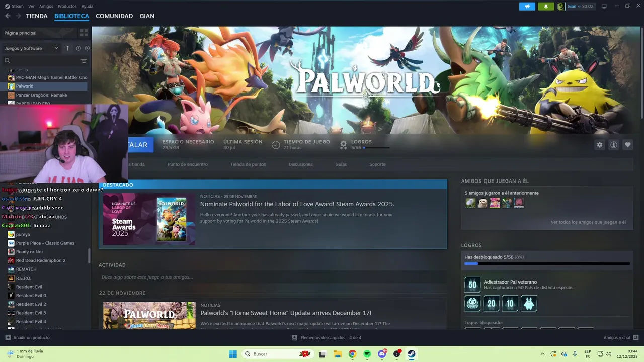Open the green notifications bell
Image resolution: width=644 pixels, height=362 pixels.
[546, 6]
